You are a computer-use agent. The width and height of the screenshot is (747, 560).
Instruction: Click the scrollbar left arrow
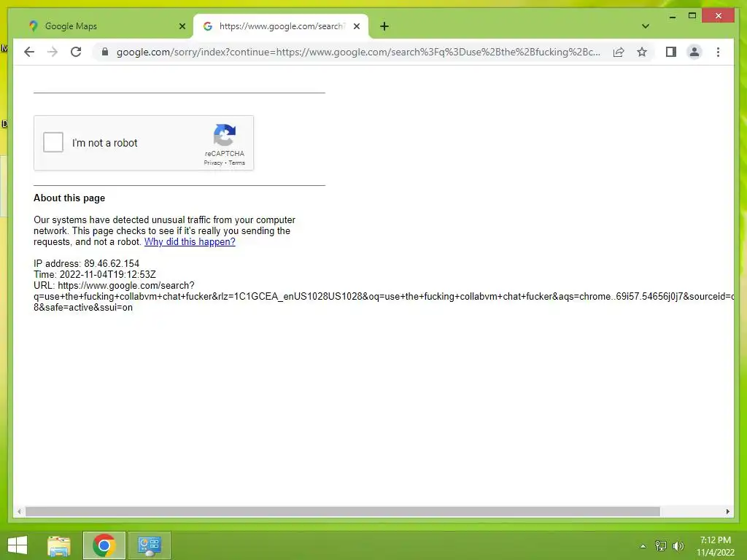click(x=19, y=511)
